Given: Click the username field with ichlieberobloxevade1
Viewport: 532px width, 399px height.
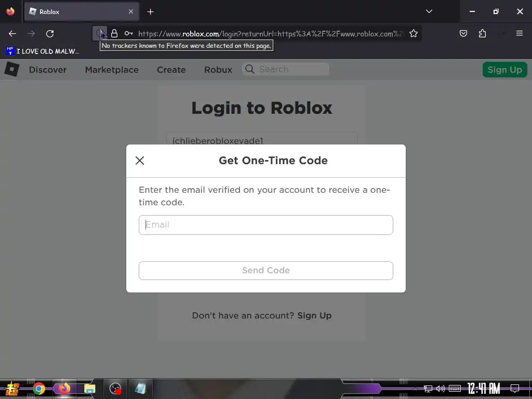Looking at the screenshot, I should click(x=262, y=138).
